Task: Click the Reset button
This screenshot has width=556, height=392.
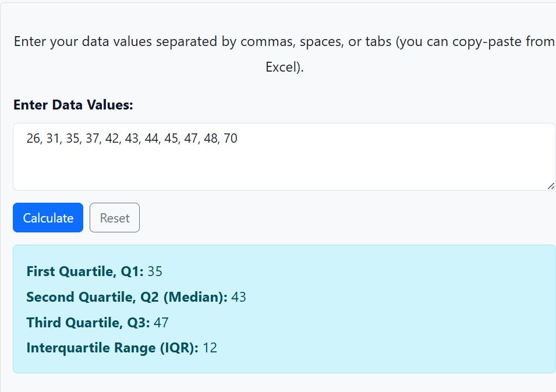Action: click(114, 217)
